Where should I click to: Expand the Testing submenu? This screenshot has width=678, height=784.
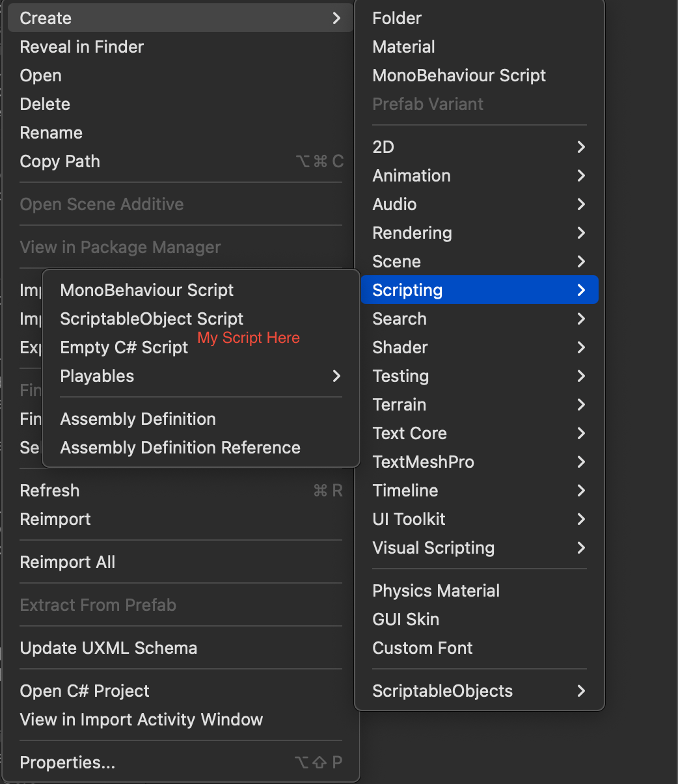pos(480,376)
